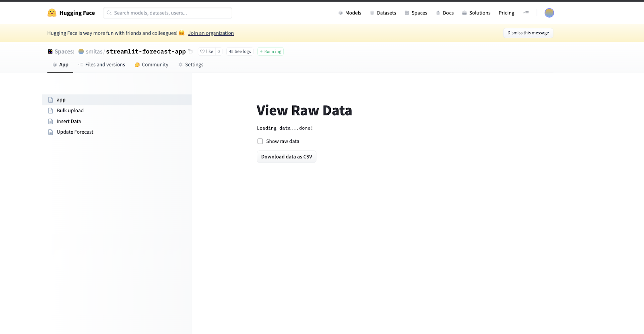The height and width of the screenshot is (334, 644).
Task: Click the Hugging Face logo emoji
Action: point(52,13)
